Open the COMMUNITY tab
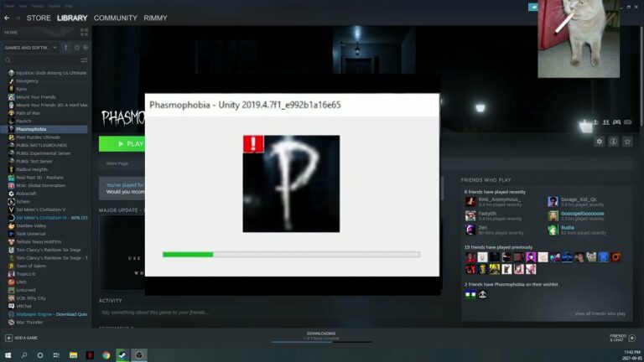The image size is (644, 362). pos(116,18)
